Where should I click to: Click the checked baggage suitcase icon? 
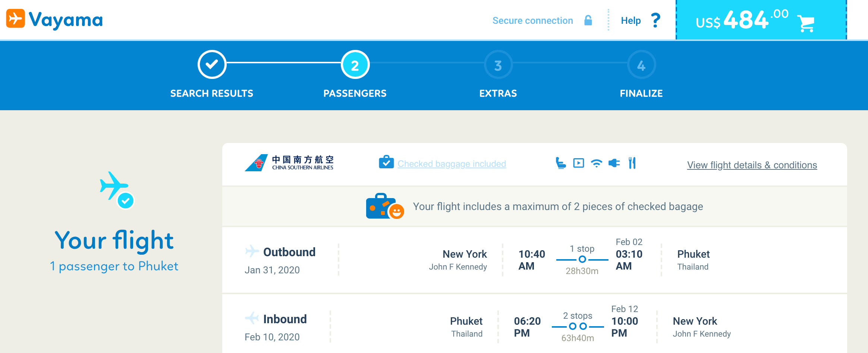click(x=386, y=162)
